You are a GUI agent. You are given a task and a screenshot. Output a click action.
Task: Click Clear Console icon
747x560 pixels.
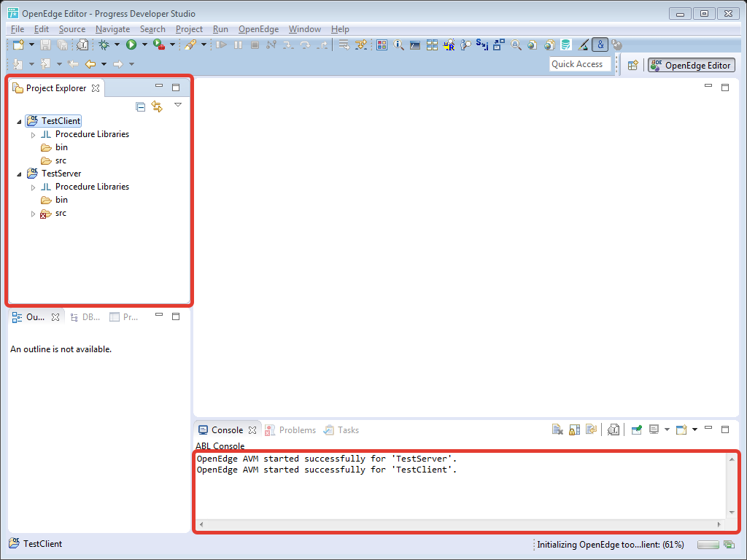point(557,430)
